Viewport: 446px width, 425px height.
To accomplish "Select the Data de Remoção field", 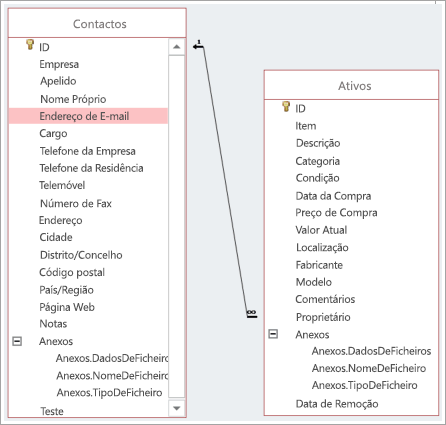I will [337, 404].
